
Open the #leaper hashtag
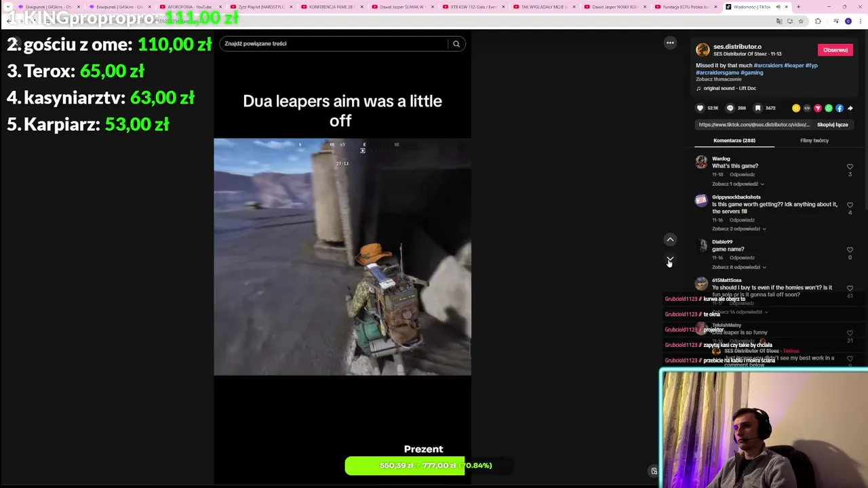tap(793, 66)
